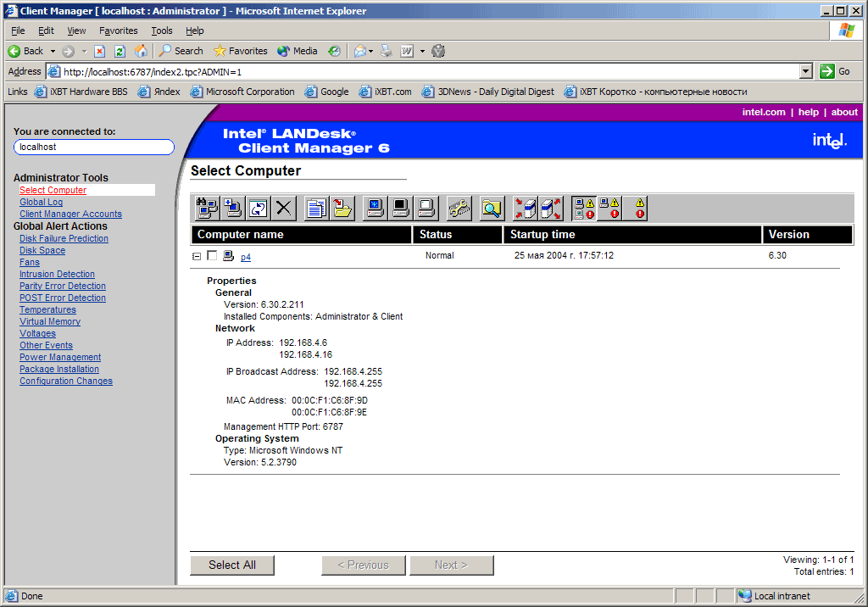Image resolution: width=868 pixels, height=607 pixels.
Task: Click the blue documents copy icon
Action: [316, 209]
